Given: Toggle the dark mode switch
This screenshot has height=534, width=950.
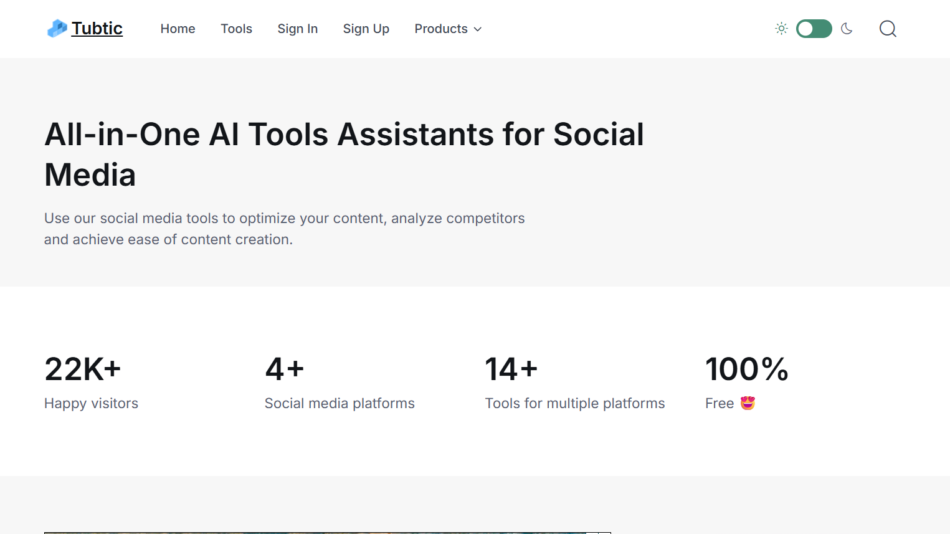Looking at the screenshot, I should (814, 29).
